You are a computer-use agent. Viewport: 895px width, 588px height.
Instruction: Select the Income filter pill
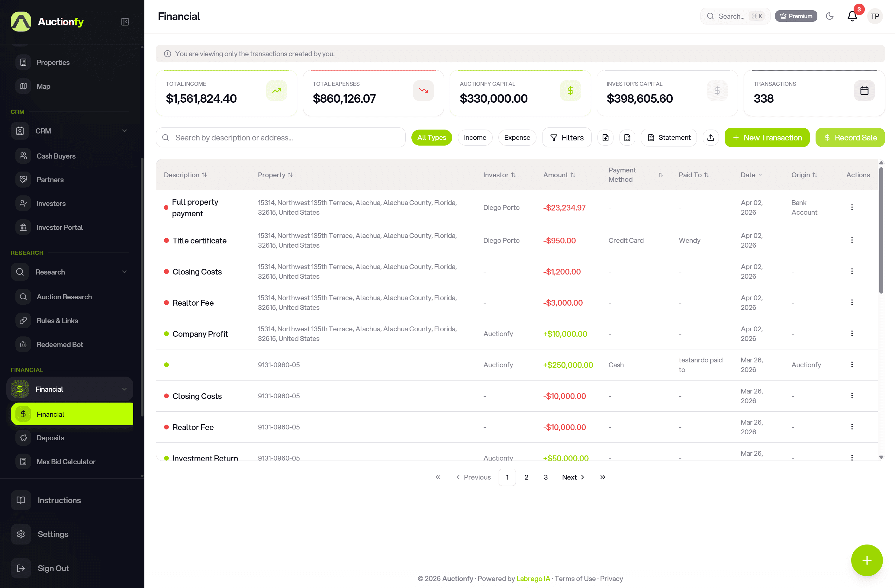click(x=475, y=138)
